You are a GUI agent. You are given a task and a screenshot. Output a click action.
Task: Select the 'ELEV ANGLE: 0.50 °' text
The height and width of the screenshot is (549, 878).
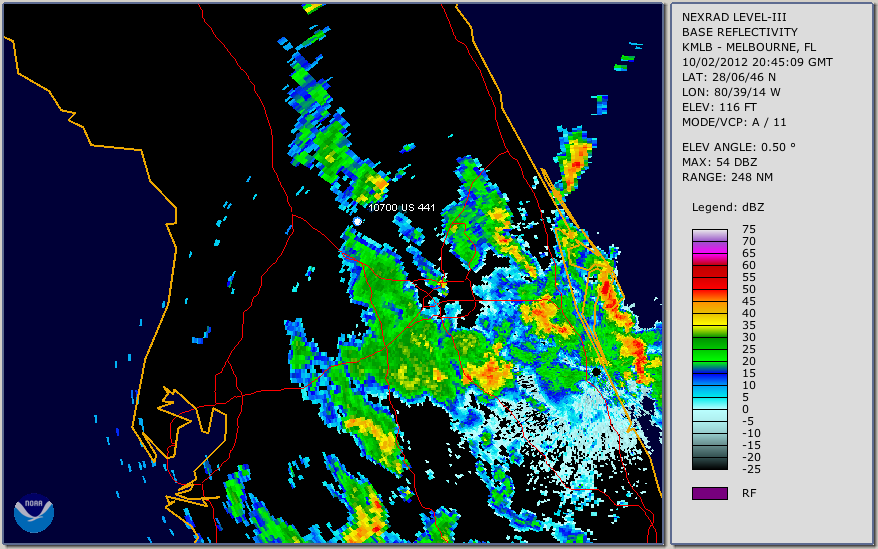[x=739, y=147]
